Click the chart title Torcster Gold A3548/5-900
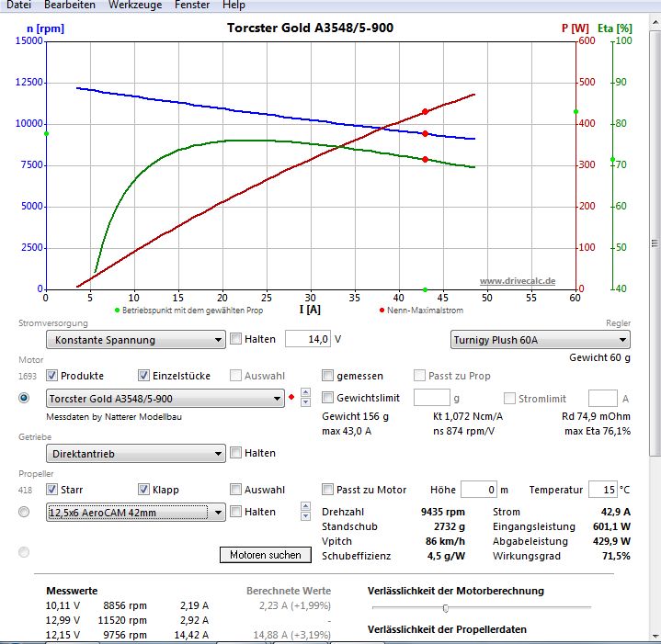The image size is (661, 644). [x=310, y=28]
